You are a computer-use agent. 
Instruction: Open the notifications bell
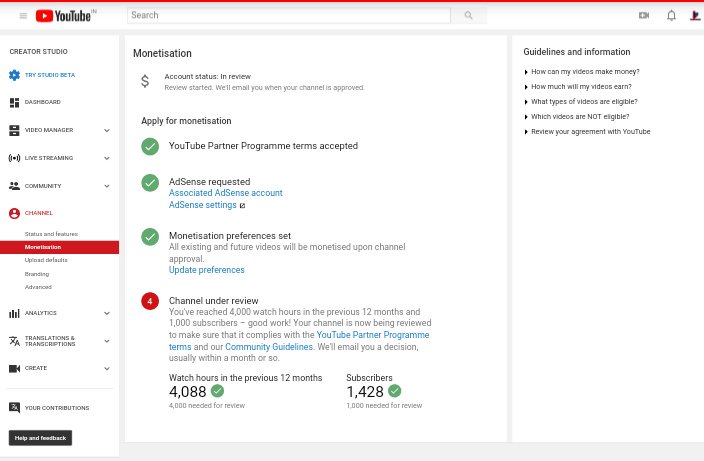(x=671, y=16)
